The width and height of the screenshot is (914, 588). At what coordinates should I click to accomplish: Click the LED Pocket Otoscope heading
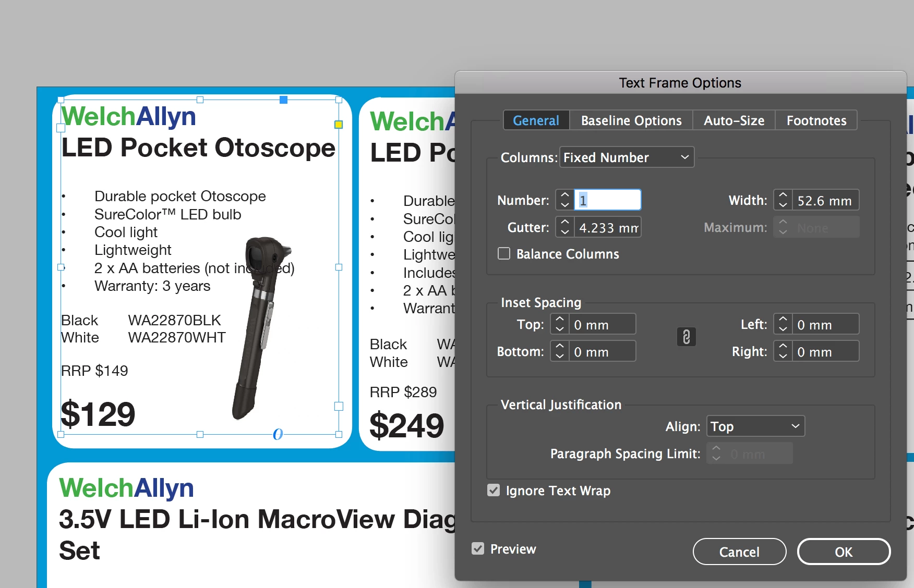pyautogui.click(x=198, y=148)
